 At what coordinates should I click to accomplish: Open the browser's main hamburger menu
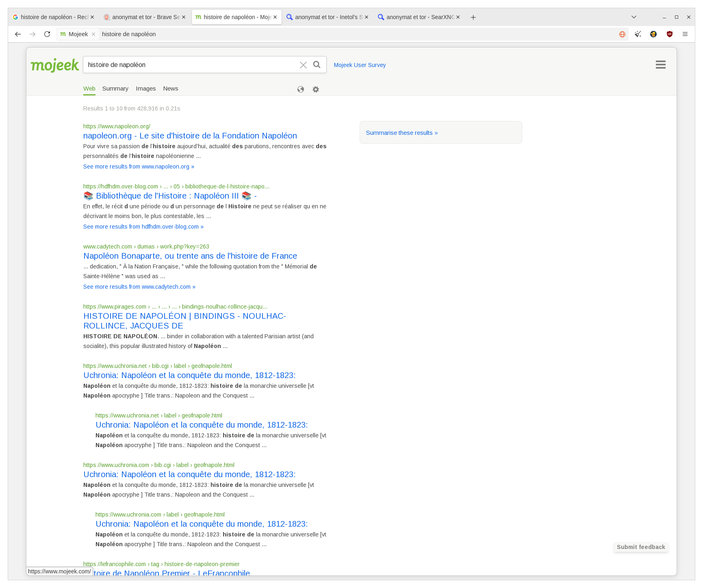point(686,34)
